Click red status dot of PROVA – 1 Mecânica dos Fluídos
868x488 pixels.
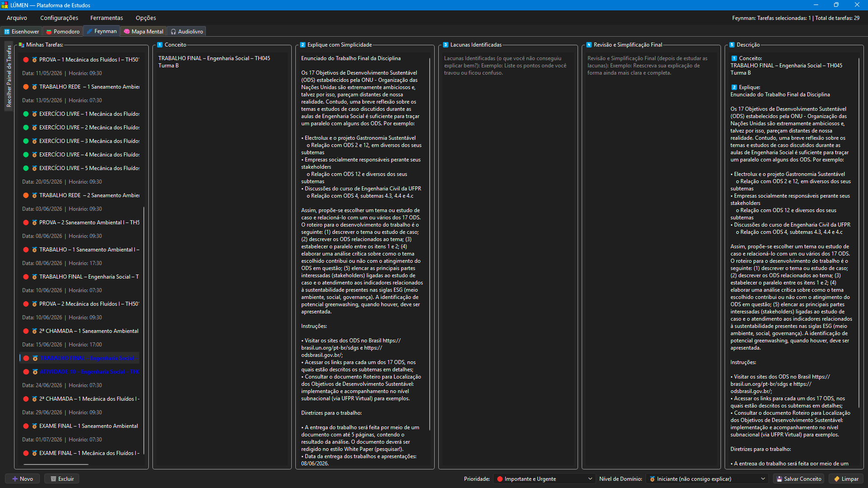[26, 60]
